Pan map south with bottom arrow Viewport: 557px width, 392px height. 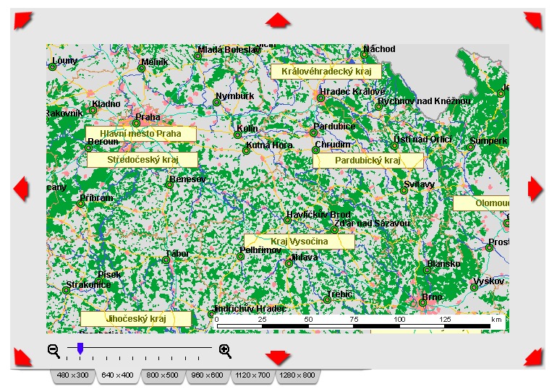tap(278, 357)
